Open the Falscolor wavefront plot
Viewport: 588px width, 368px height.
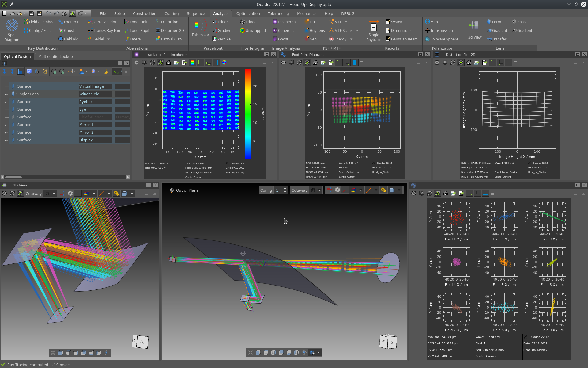pos(200,28)
